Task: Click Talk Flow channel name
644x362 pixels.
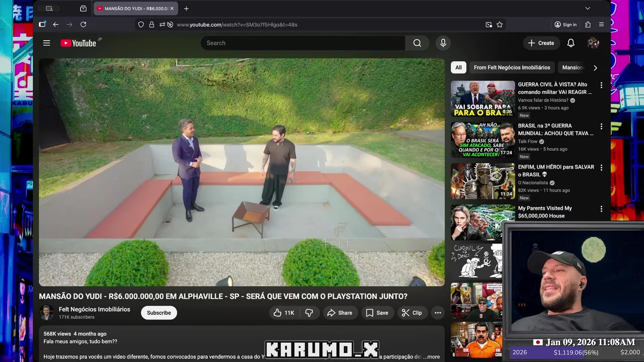Action: click(528, 142)
